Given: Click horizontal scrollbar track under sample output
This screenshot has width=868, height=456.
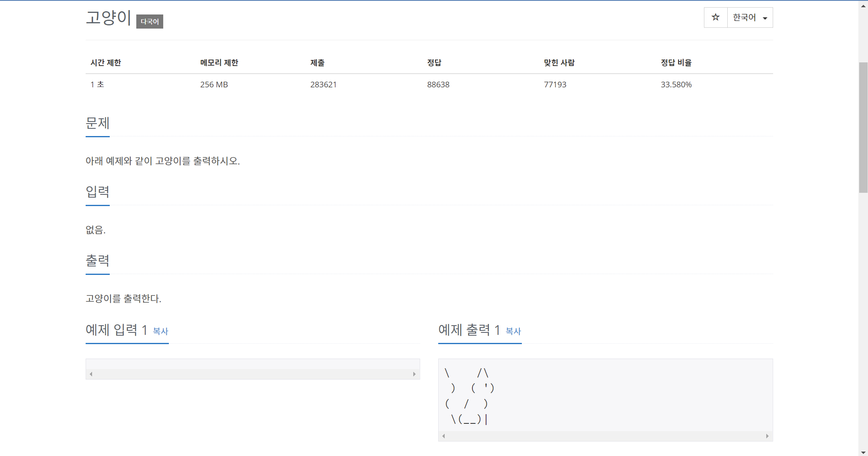Looking at the screenshot, I should (x=605, y=436).
